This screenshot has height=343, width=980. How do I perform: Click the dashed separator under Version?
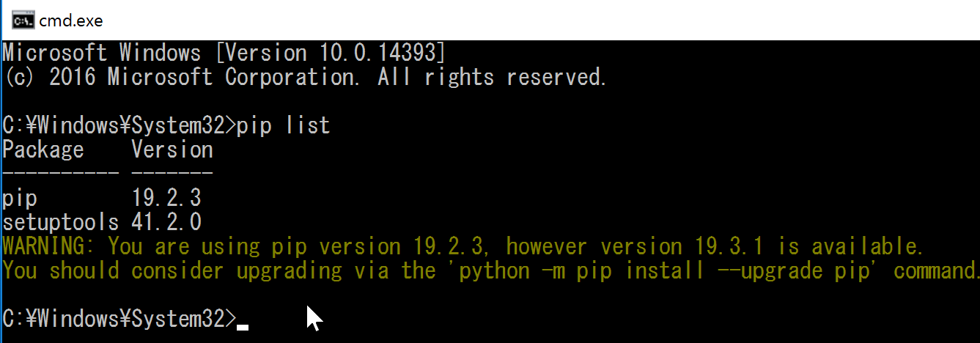(172, 174)
